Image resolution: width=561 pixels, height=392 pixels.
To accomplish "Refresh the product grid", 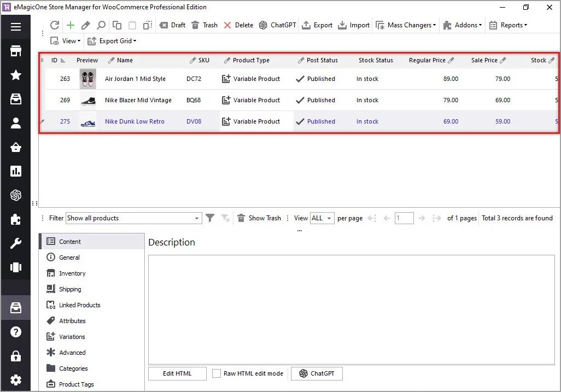I will click(x=54, y=25).
